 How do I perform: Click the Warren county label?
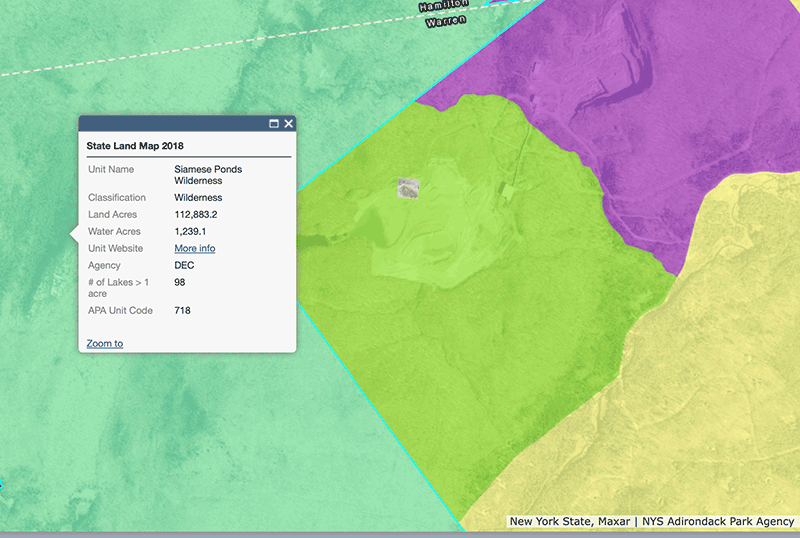446,21
